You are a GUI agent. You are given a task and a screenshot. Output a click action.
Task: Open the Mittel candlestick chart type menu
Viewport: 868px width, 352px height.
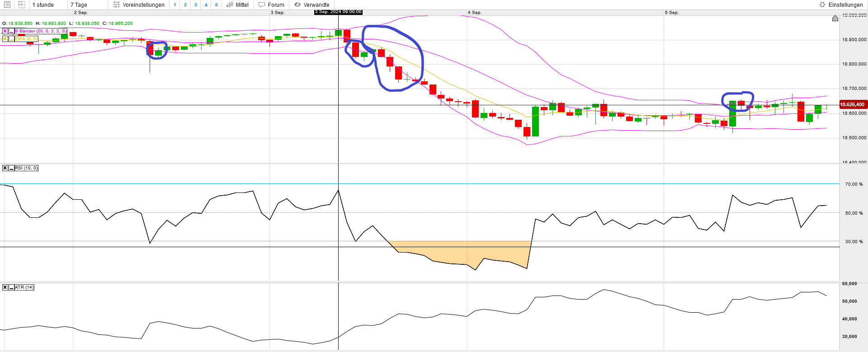click(237, 5)
